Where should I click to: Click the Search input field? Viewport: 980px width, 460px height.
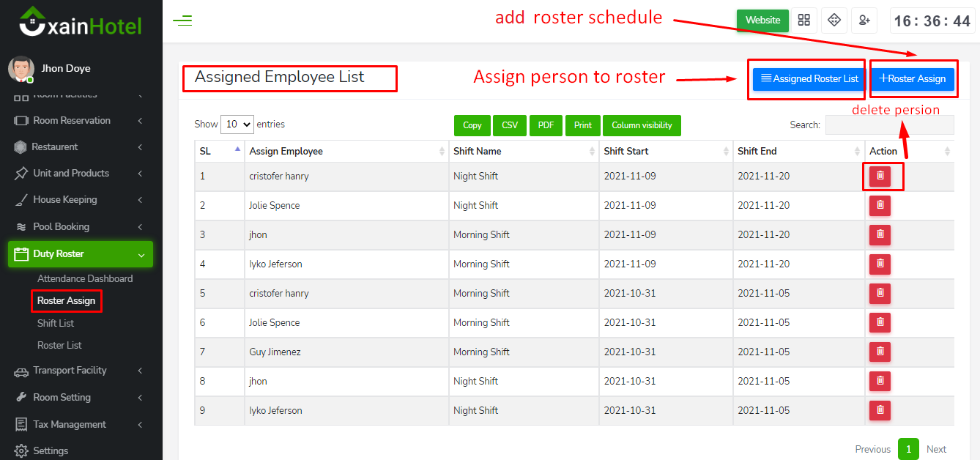[889, 125]
